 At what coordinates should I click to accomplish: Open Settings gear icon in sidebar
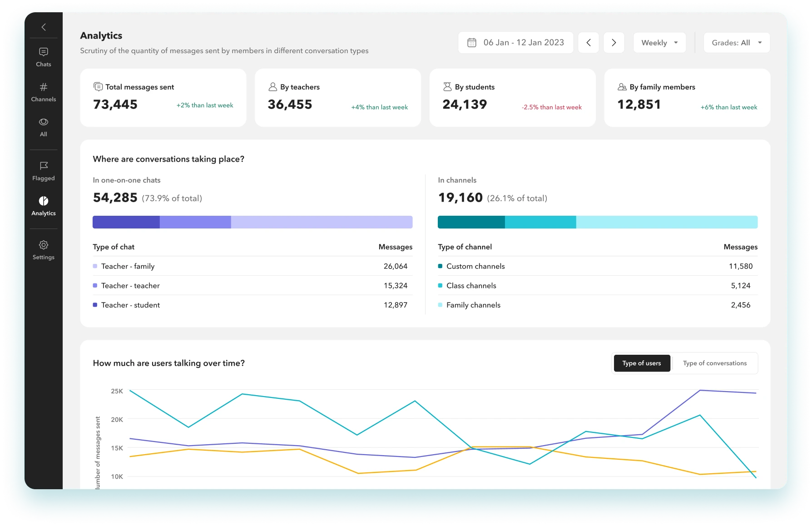[x=44, y=245]
